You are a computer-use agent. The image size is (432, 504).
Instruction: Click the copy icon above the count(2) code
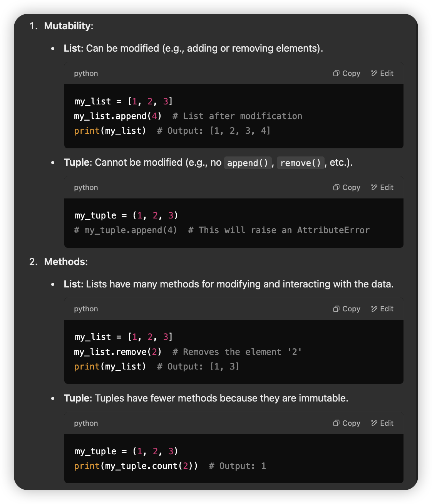[336, 423]
